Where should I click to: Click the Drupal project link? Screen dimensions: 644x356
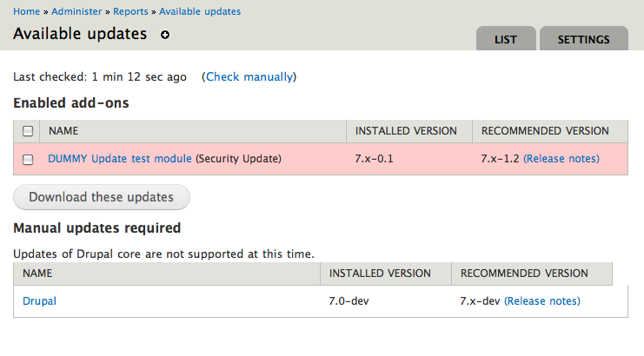pyautogui.click(x=40, y=301)
